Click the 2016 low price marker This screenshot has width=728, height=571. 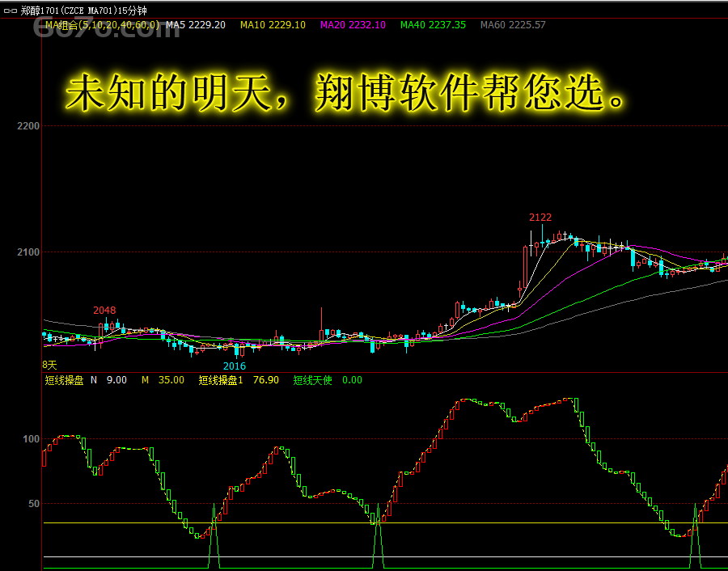[x=235, y=366]
